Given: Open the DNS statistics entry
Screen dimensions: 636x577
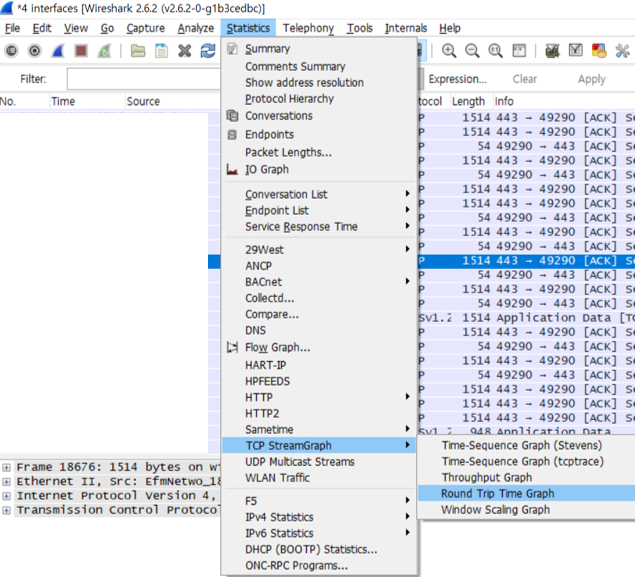Looking at the screenshot, I should pyautogui.click(x=256, y=330).
